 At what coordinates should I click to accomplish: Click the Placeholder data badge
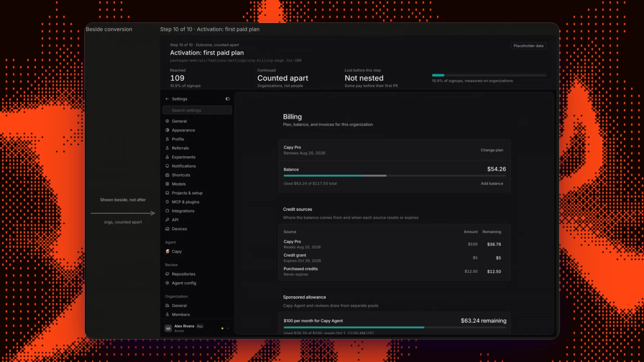[x=528, y=46]
